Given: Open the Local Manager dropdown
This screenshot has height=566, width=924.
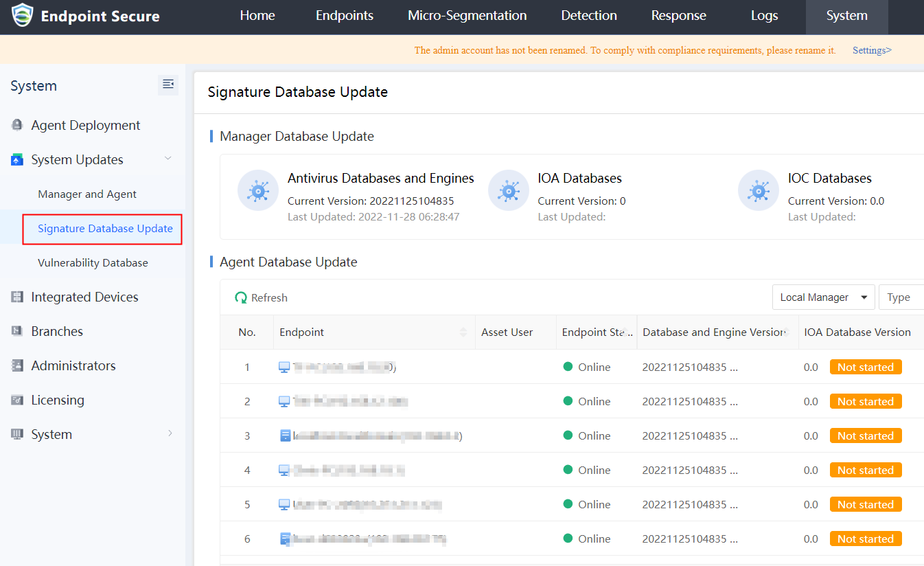Looking at the screenshot, I should point(823,297).
